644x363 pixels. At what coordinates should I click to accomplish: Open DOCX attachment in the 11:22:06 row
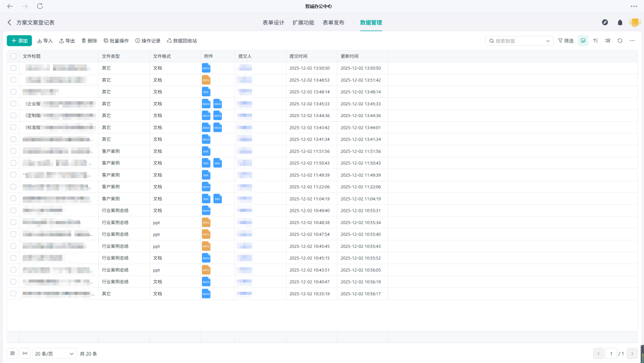pos(206,187)
